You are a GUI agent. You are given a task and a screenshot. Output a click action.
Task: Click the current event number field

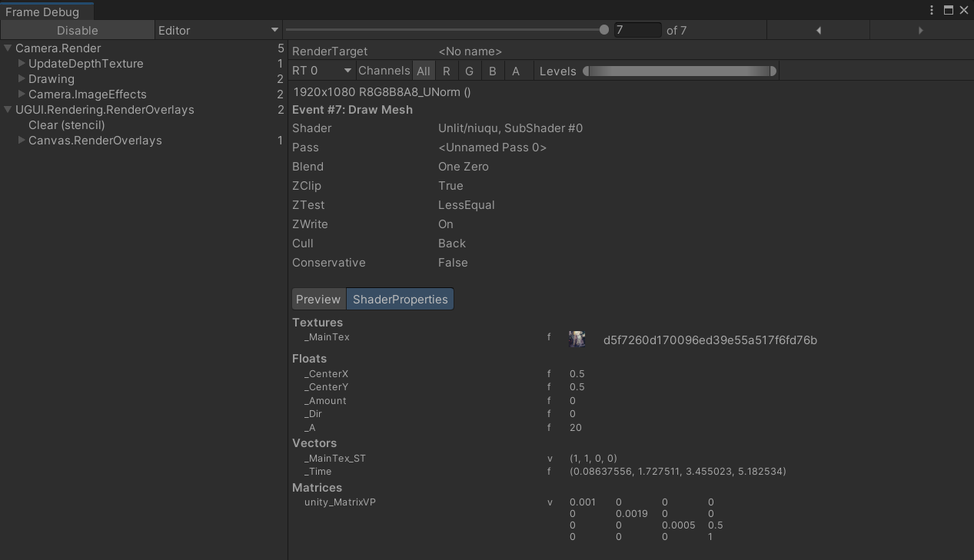pyautogui.click(x=637, y=30)
